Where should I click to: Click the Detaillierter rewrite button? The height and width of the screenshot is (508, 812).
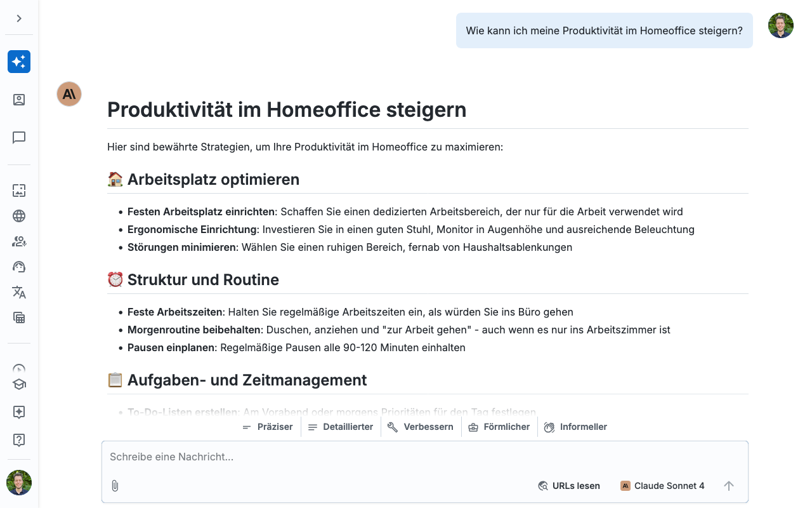[x=341, y=427]
